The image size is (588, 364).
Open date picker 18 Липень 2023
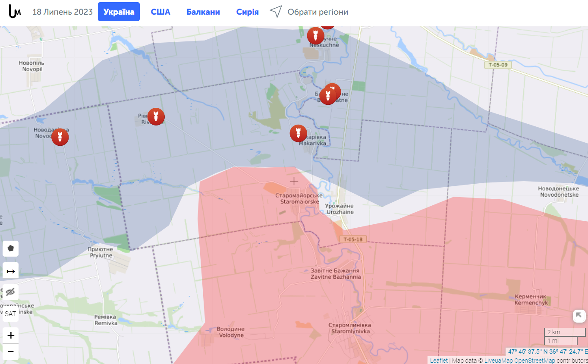(63, 12)
